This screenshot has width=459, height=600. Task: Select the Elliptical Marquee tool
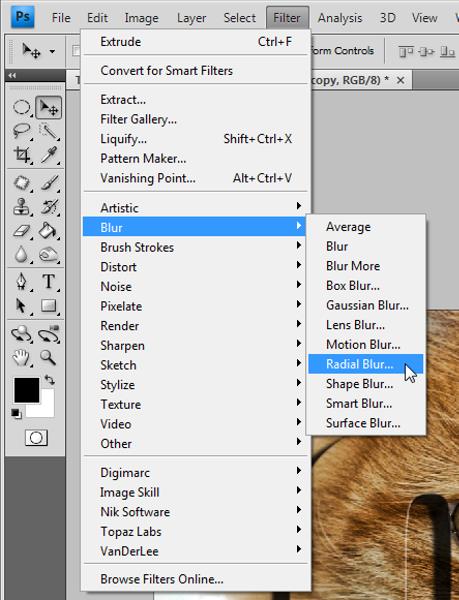tap(21, 108)
